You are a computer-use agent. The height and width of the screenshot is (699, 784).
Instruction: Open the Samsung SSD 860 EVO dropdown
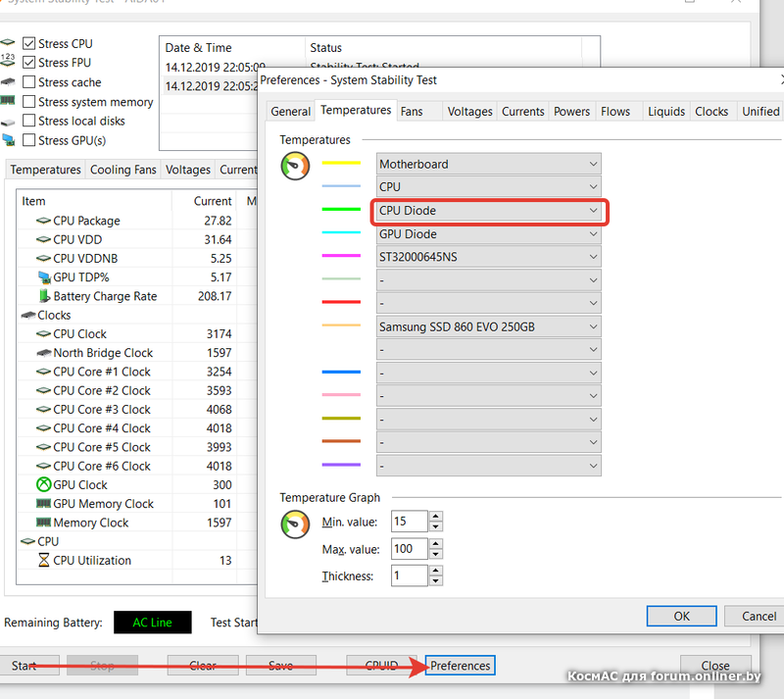coord(489,326)
